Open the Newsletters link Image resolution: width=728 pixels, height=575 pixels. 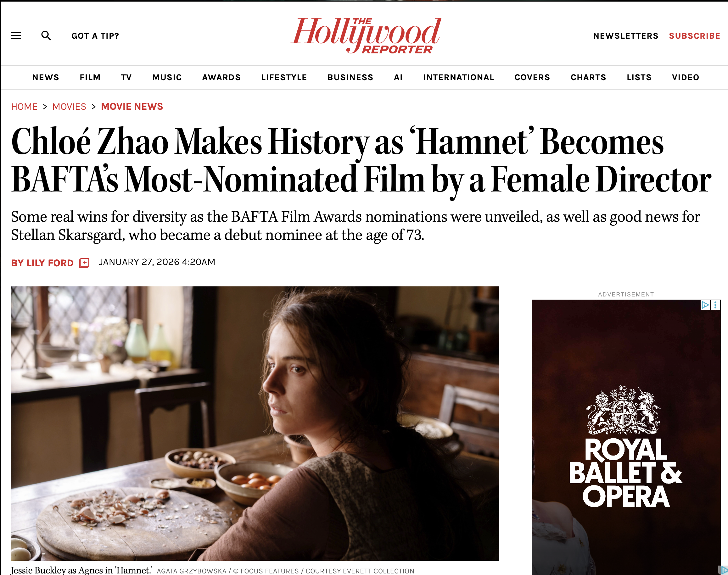pos(625,36)
